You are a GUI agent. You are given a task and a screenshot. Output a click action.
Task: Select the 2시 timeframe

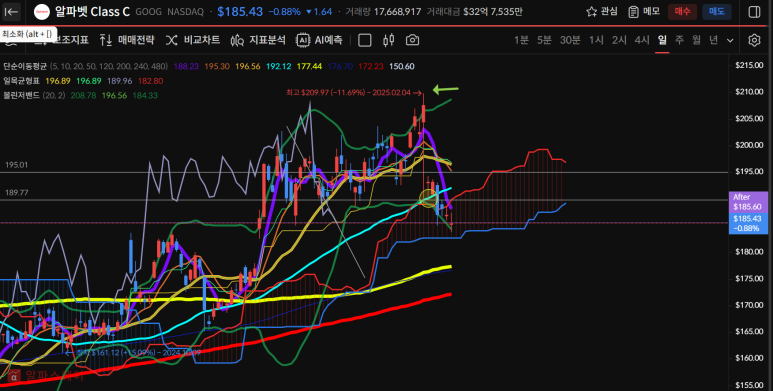click(619, 40)
